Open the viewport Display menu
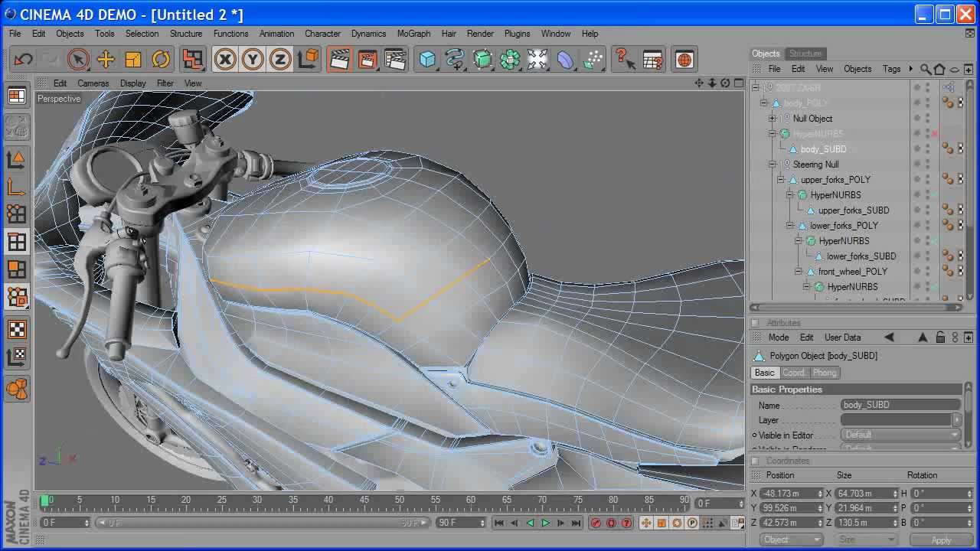The image size is (980, 551). [132, 83]
